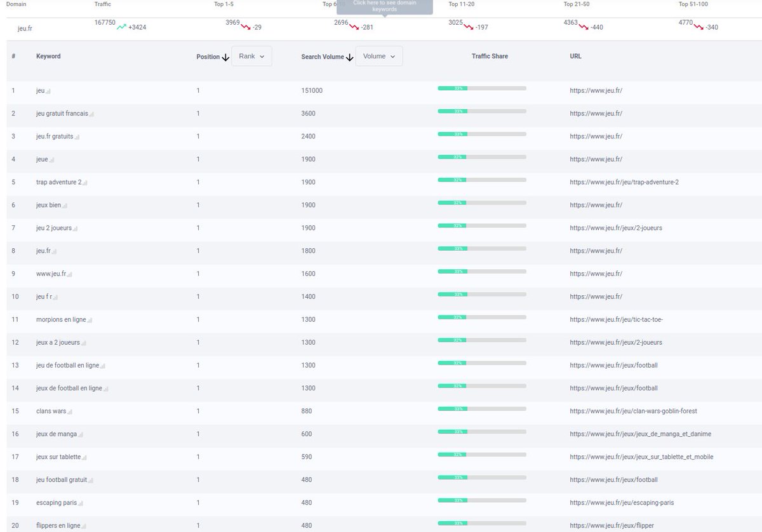Click the chart icon next to 'jeu de football en ligne'
This screenshot has width=762, height=532.
coord(104,366)
